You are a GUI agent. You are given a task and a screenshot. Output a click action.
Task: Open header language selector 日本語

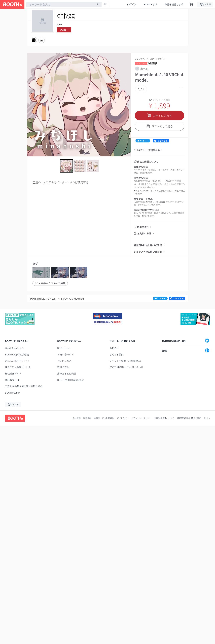[205, 4]
